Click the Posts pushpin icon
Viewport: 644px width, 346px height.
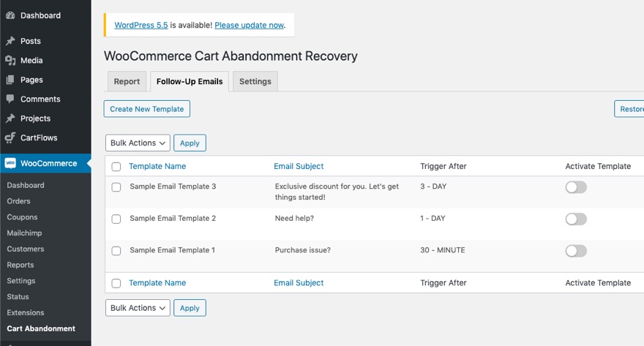tap(10, 41)
